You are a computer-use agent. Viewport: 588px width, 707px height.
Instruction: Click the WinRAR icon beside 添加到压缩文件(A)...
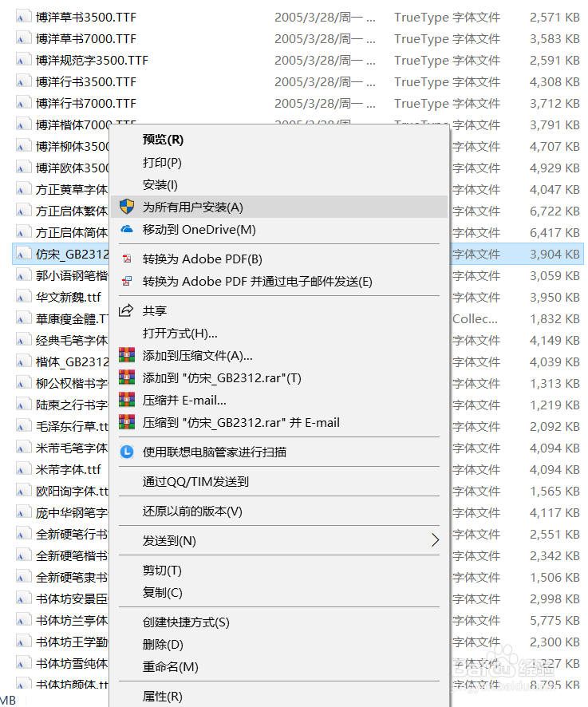[x=127, y=355]
